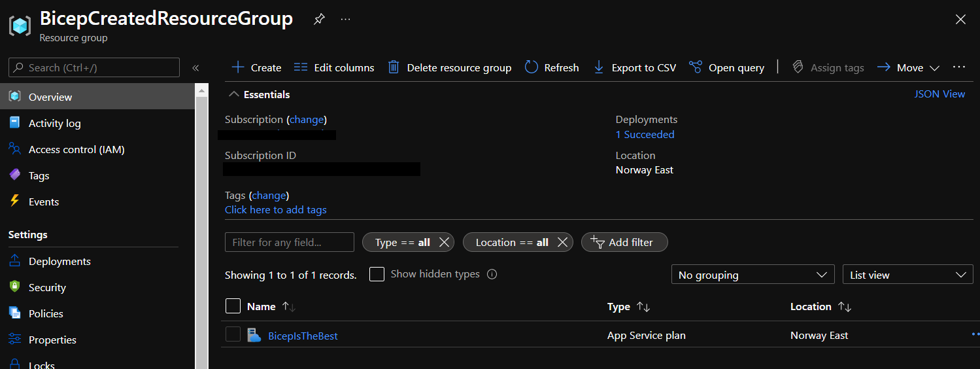Open query in Resource Graph

pos(726,67)
